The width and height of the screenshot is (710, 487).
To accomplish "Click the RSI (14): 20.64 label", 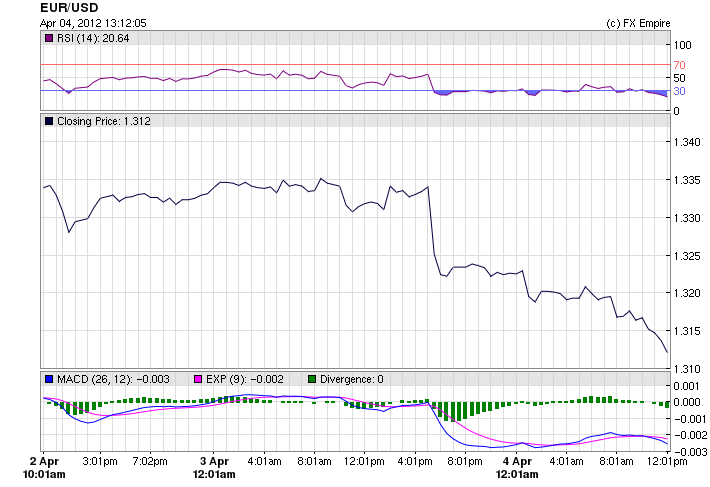I will (x=93, y=38).
